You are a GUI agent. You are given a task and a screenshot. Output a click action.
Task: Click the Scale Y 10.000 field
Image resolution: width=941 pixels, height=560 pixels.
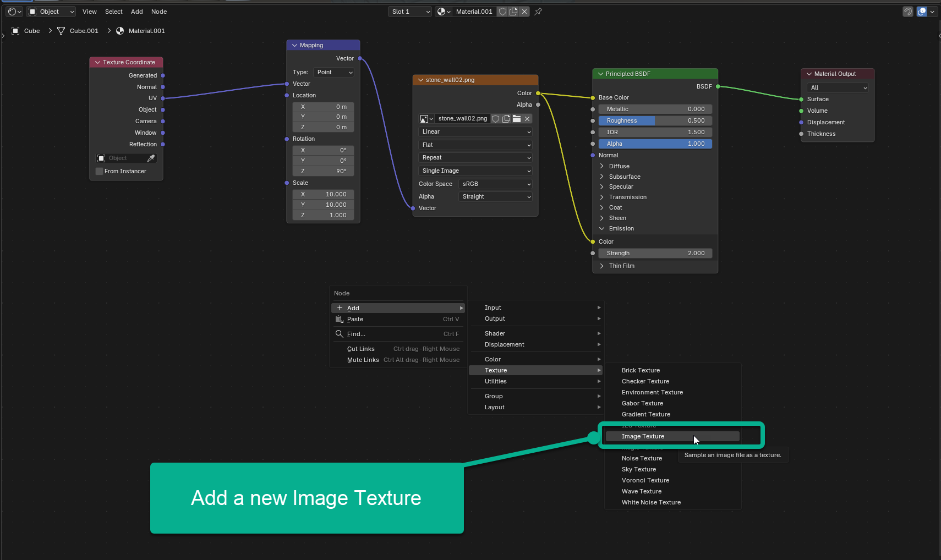[323, 205]
